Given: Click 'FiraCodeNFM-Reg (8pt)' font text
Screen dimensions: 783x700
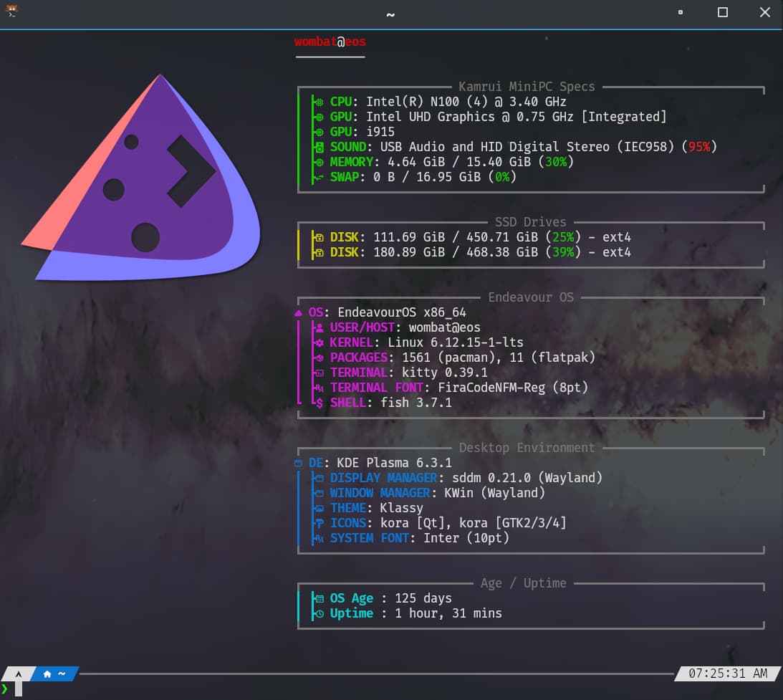Looking at the screenshot, I should 513,388.
